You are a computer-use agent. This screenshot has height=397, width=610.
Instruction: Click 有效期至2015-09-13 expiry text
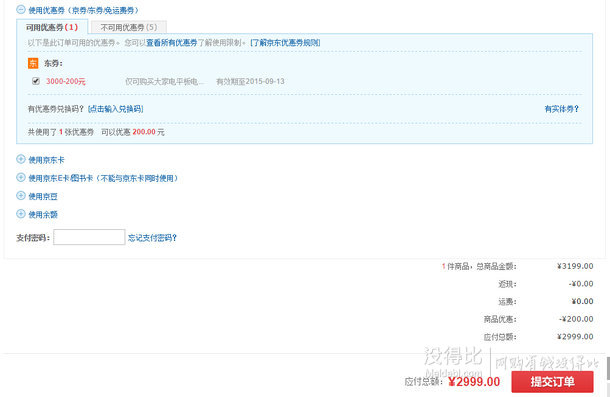pos(250,81)
